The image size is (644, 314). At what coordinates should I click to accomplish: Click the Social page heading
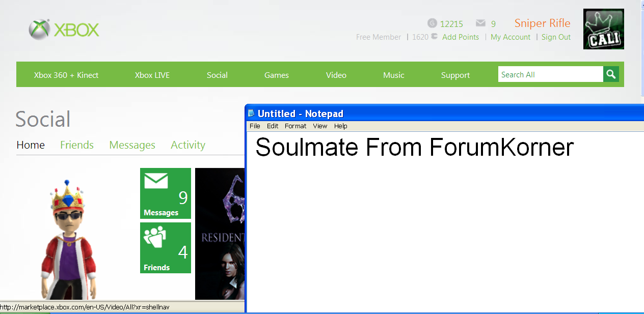click(43, 119)
